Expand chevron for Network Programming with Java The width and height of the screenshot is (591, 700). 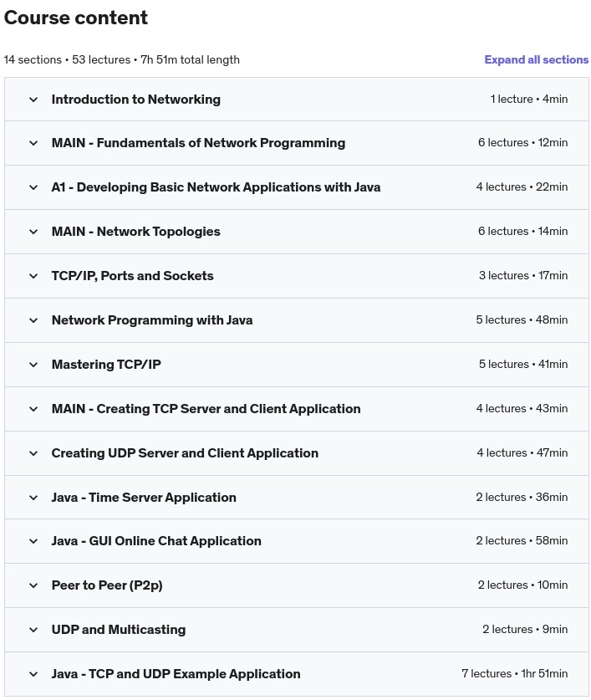tap(33, 320)
